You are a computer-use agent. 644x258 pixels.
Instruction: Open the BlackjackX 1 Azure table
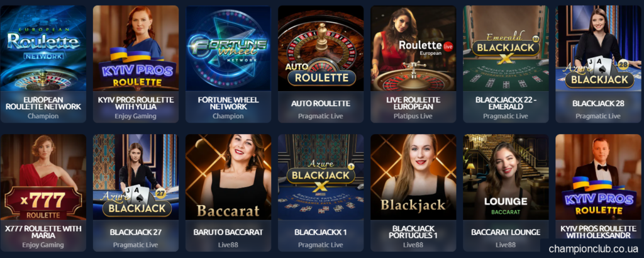tap(321, 177)
